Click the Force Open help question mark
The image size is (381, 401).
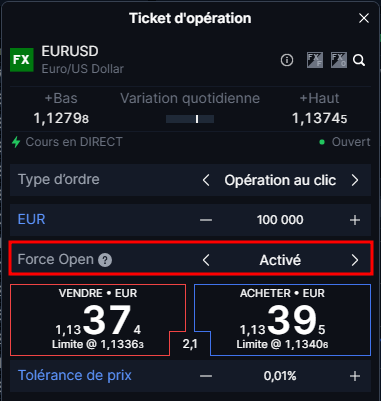point(105,260)
